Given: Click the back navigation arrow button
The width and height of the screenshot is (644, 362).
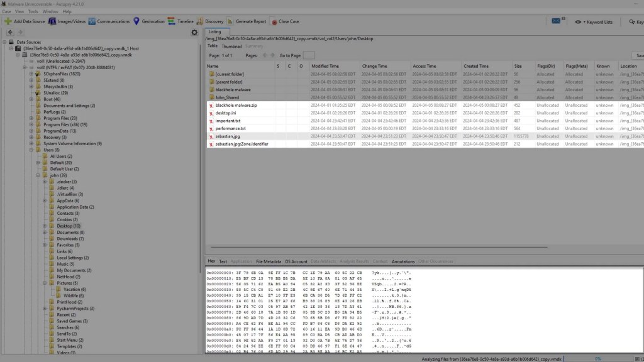Looking at the screenshot, I should tap(10, 32).
